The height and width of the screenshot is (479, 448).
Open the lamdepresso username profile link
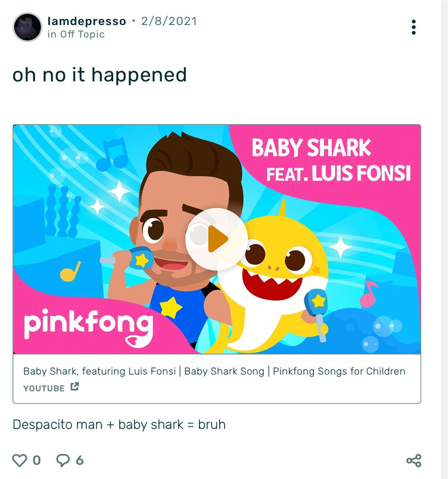click(x=87, y=21)
